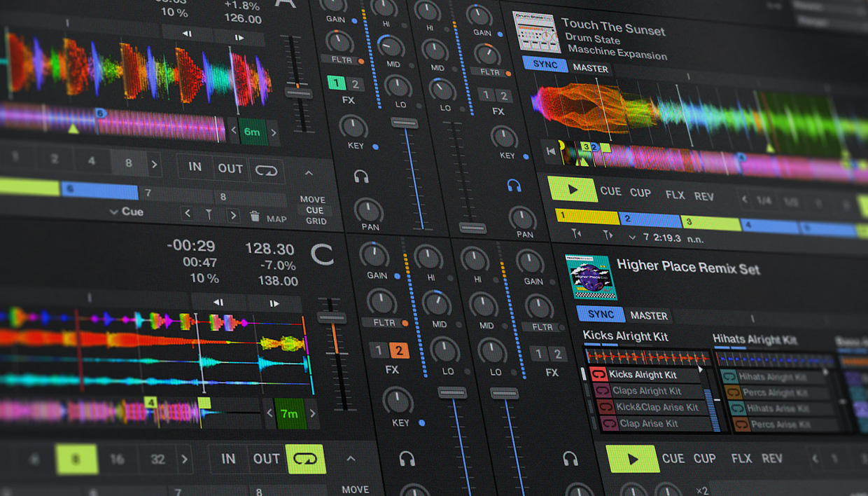868x496 pixels.
Task: Click the loop IN button on deck C
Action: click(228, 459)
